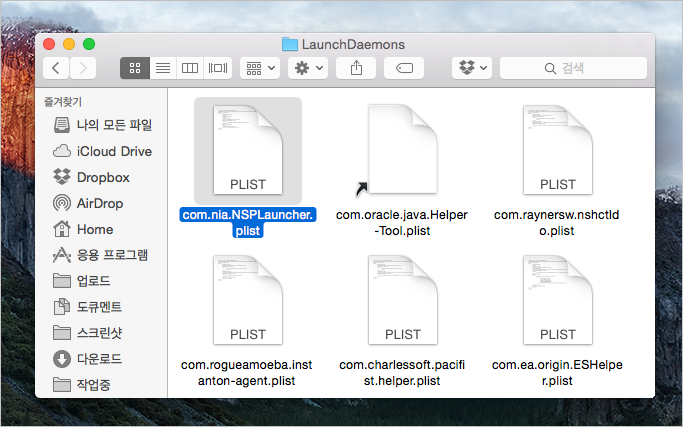The image size is (683, 427).
Task: Click the LaunchDaemons folder title icon
Action: [290, 44]
